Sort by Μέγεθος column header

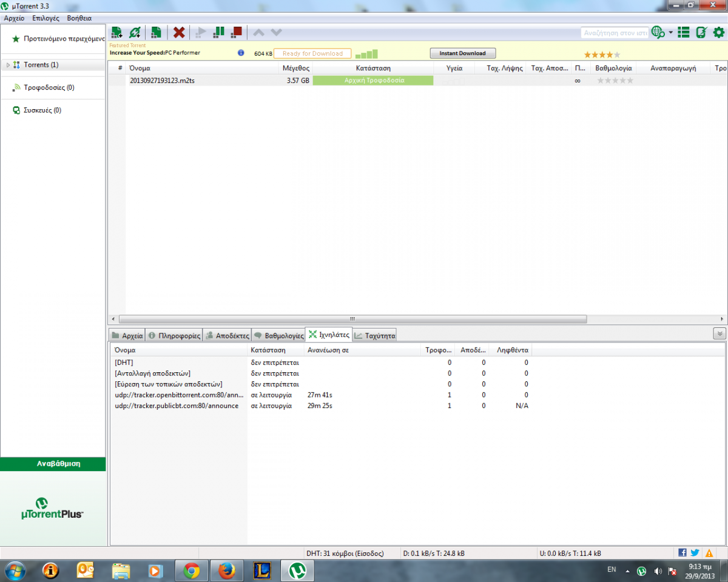click(x=296, y=69)
